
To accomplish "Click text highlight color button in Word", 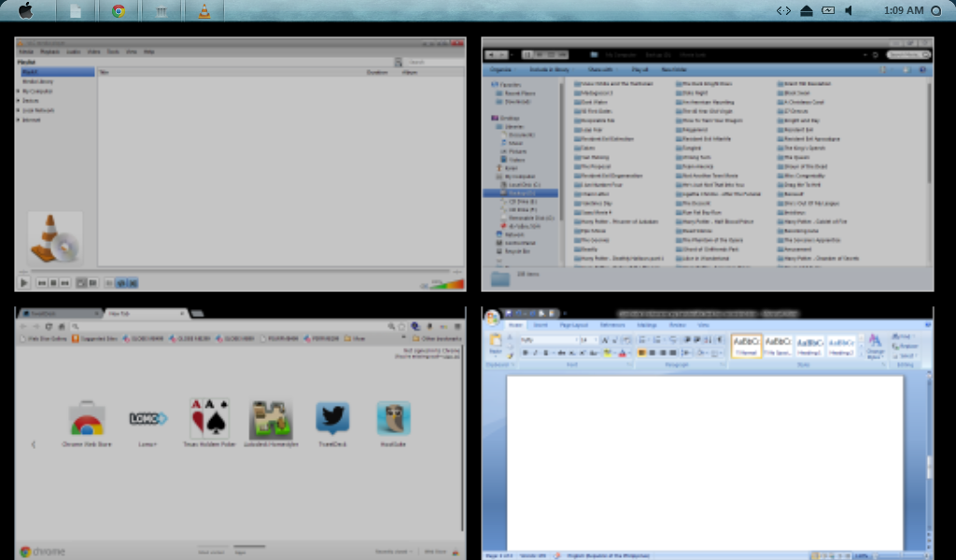I will (x=608, y=352).
